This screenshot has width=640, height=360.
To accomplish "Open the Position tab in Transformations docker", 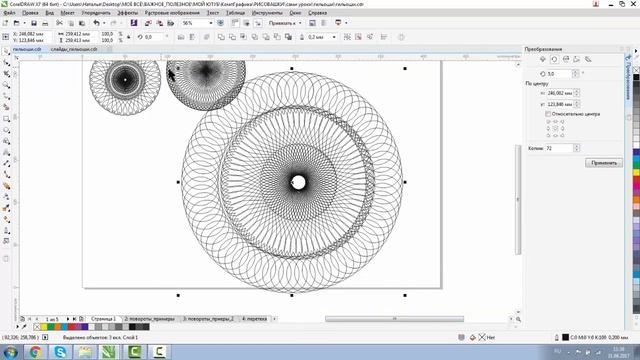I will pos(543,60).
